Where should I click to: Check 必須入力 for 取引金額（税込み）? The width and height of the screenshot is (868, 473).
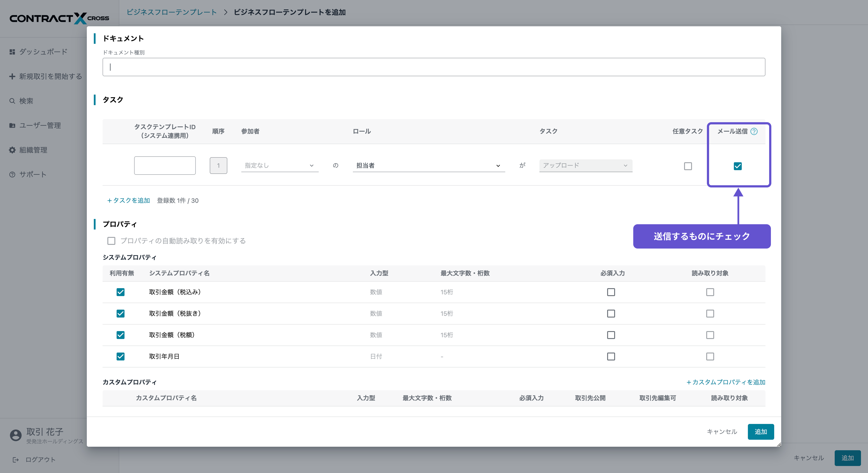click(x=611, y=292)
